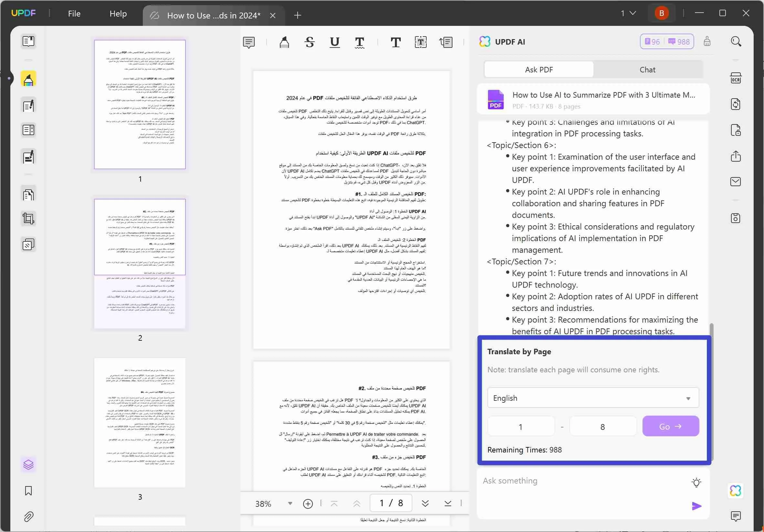Switch to the Ask PDF tab
The width and height of the screenshot is (764, 532).
point(539,70)
